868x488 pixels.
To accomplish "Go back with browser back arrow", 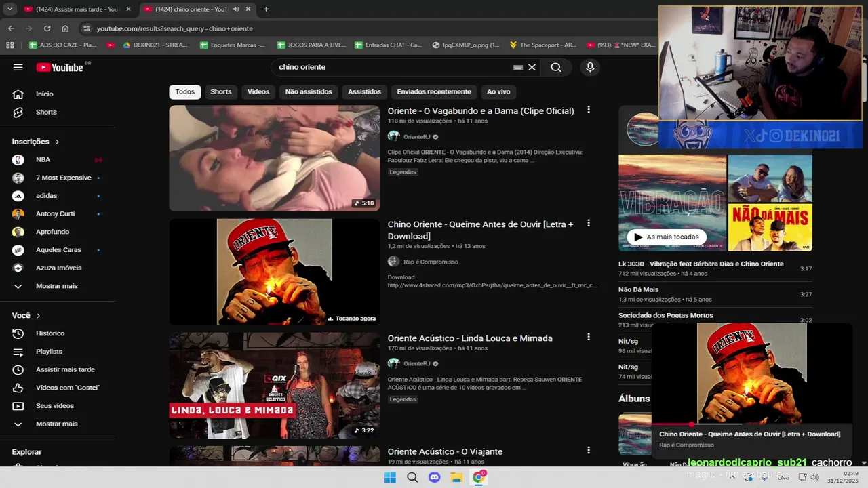I will [x=11, y=28].
